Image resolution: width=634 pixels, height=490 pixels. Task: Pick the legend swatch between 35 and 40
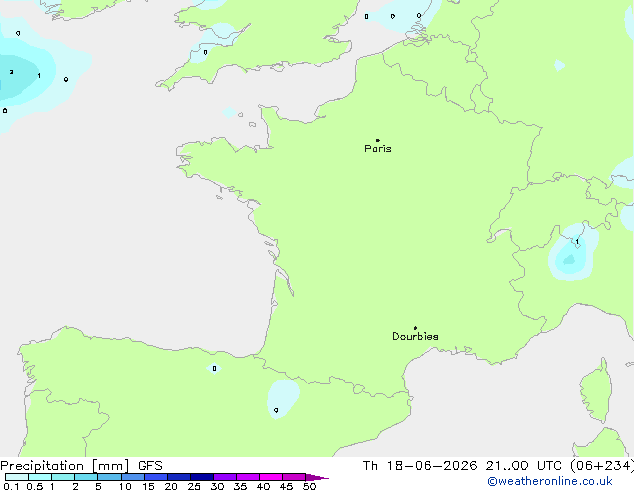click(248, 477)
